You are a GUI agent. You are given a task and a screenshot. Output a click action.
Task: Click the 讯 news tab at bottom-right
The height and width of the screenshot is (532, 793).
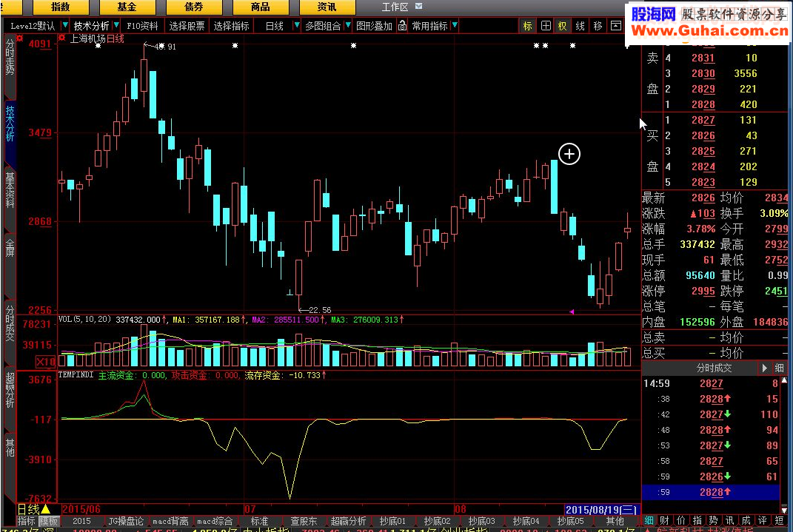[x=729, y=520]
